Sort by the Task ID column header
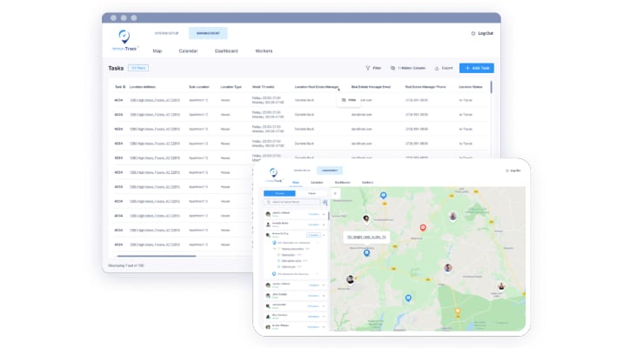This screenshot has height=348, width=644. (x=120, y=87)
